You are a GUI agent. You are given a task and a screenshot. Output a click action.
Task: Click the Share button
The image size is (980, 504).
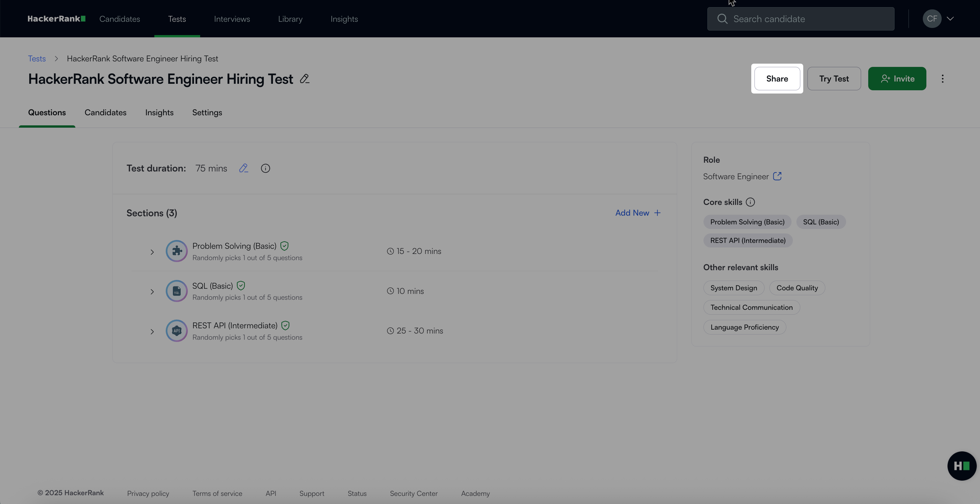(x=777, y=79)
